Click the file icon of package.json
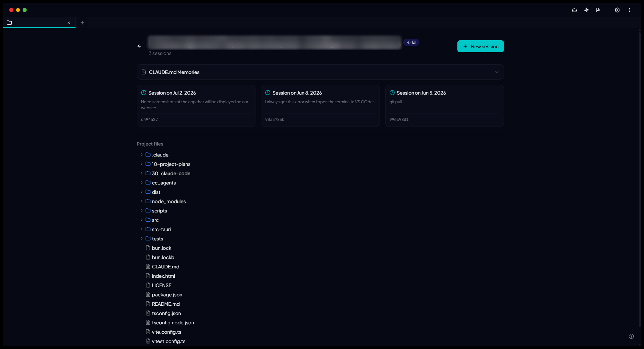The image size is (644, 349). (148, 294)
